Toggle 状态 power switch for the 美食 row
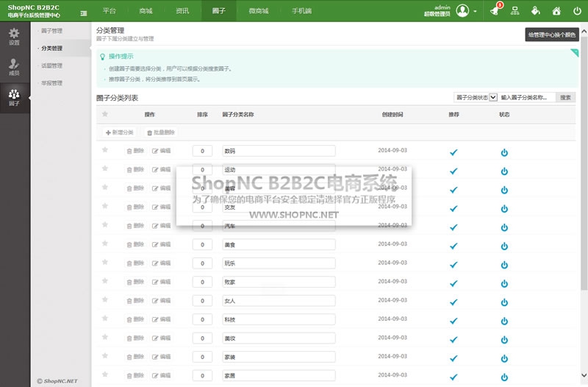Viewport: 588px width, 387px height. click(504, 246)
